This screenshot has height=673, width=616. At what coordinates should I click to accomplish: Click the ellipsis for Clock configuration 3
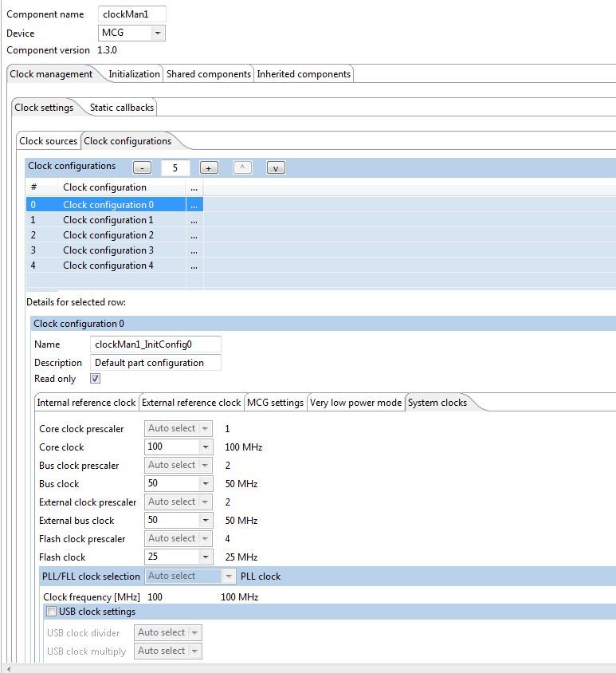194,250
